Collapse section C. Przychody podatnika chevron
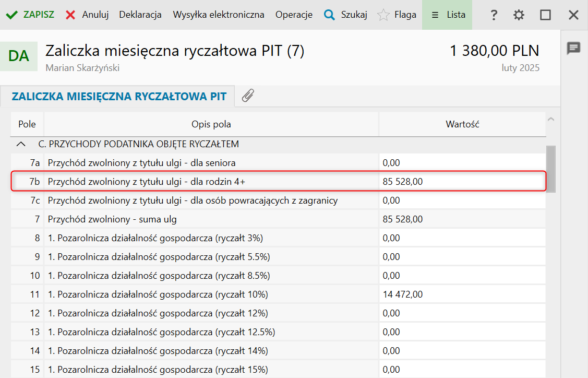 [21, 144]
